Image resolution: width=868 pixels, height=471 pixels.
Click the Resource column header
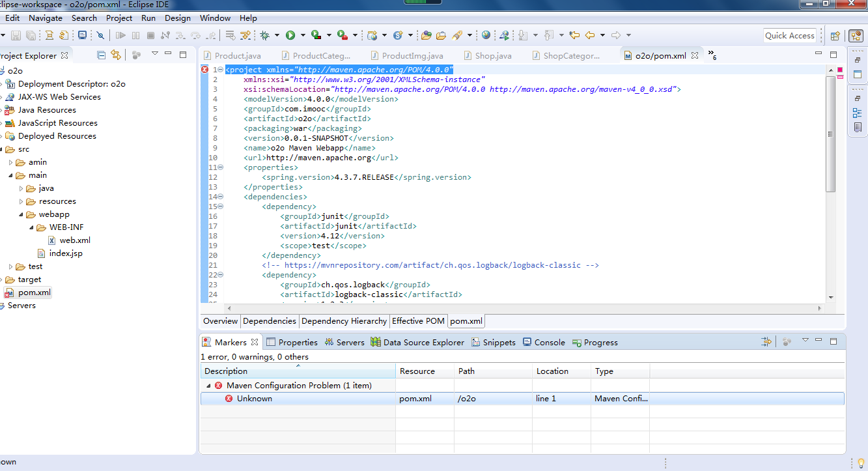click(x=425, y=371)
